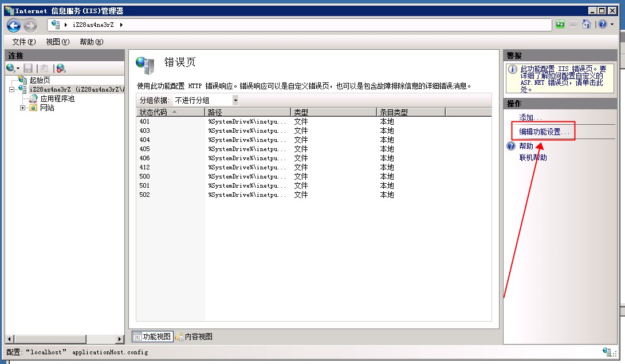Click the 编辑功能设置 action link

tap(544, 132)
